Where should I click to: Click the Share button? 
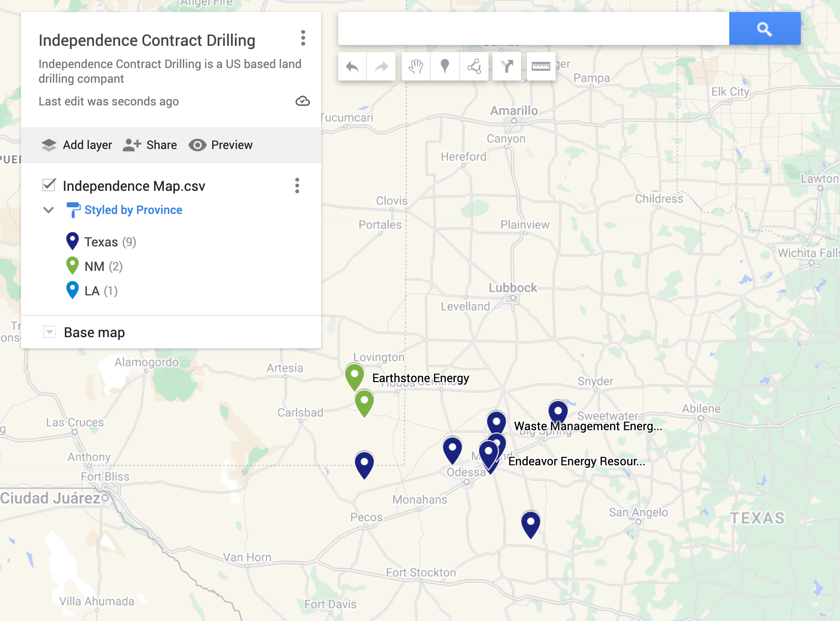click(149, 145)
